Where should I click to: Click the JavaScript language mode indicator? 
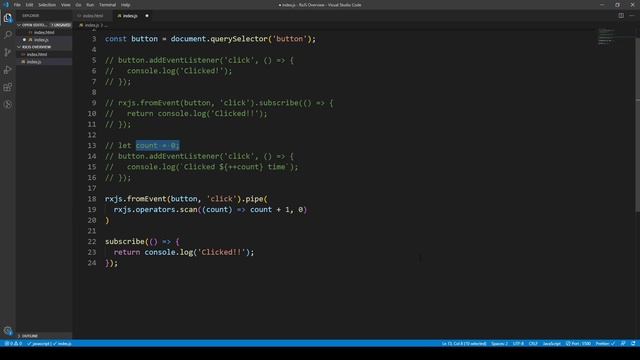[x=551, y=344]
